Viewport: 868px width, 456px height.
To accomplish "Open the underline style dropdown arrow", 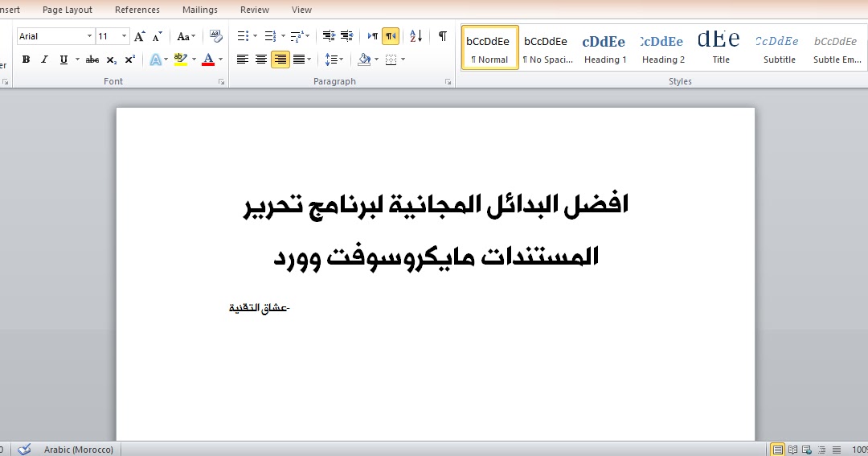I will pos(77,60).
